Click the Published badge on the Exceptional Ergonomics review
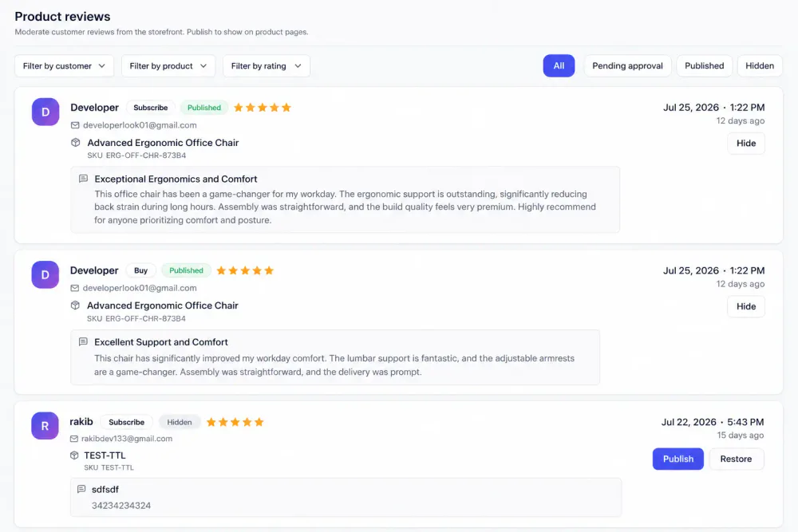Screen dimensions: 798x532 [204, 108]
